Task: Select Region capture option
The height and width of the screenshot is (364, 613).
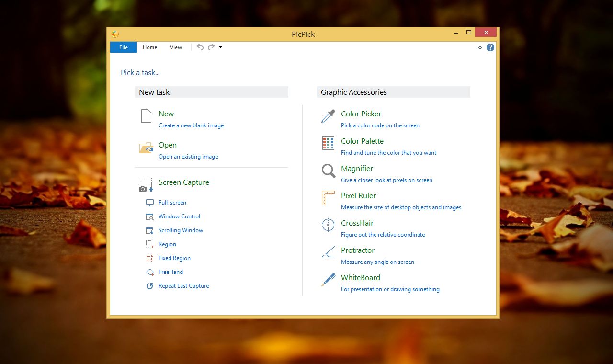Action: [x=168, y=244]
